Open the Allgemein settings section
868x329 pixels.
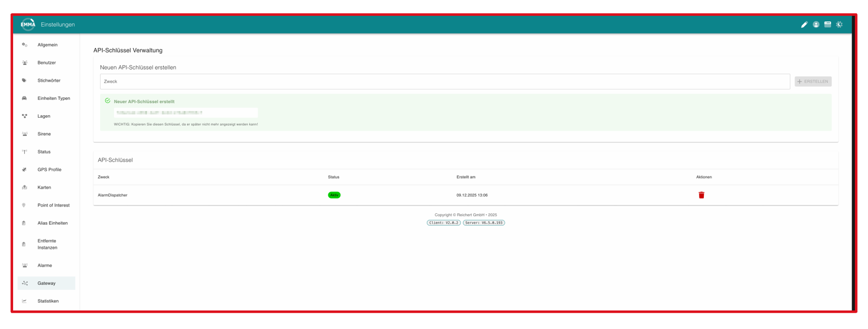[x=47, y=45]
